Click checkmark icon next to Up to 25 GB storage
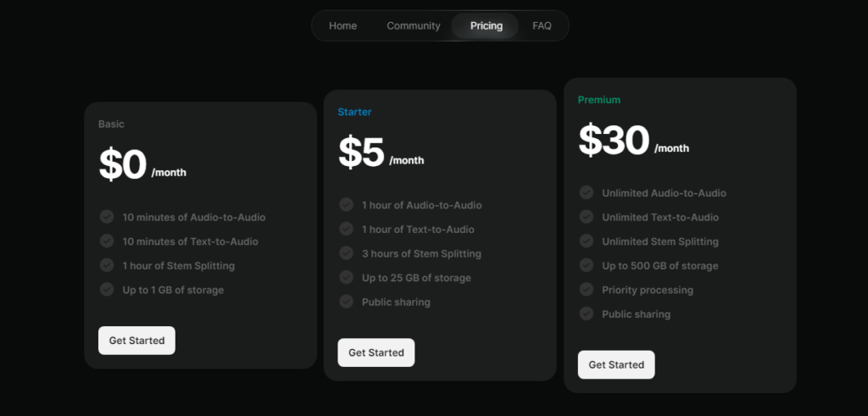The height and width of the screenshot is (416, 868). [x=346, y=277]
